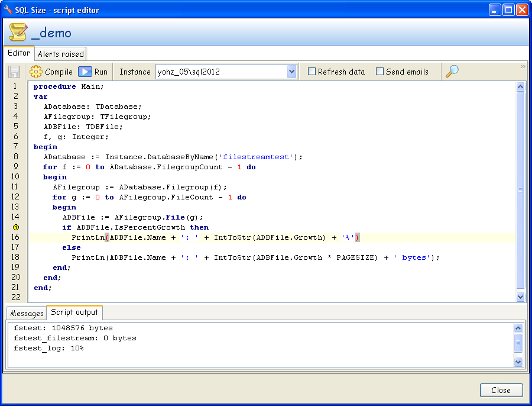This screenshot has height=406, width=532.
Task: Click output line 'fstest: 1048576 bytes'
Action: click(x=63, y=328)
